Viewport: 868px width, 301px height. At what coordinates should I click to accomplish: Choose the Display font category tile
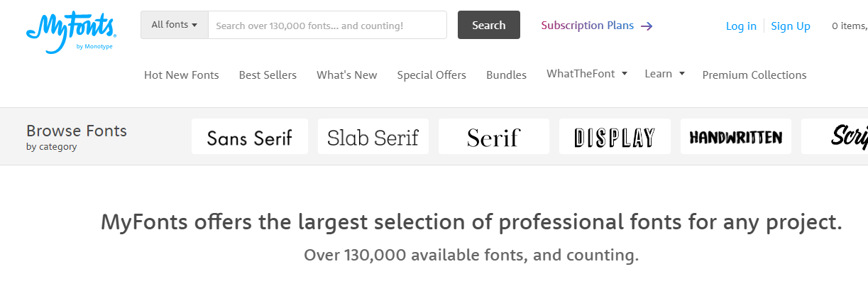(x=615, y=136)
